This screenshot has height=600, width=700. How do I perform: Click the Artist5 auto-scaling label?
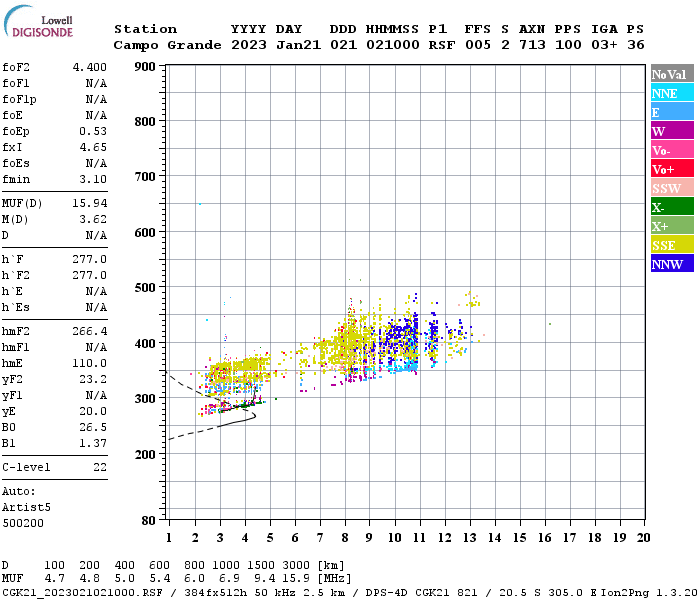click(26, 508)
